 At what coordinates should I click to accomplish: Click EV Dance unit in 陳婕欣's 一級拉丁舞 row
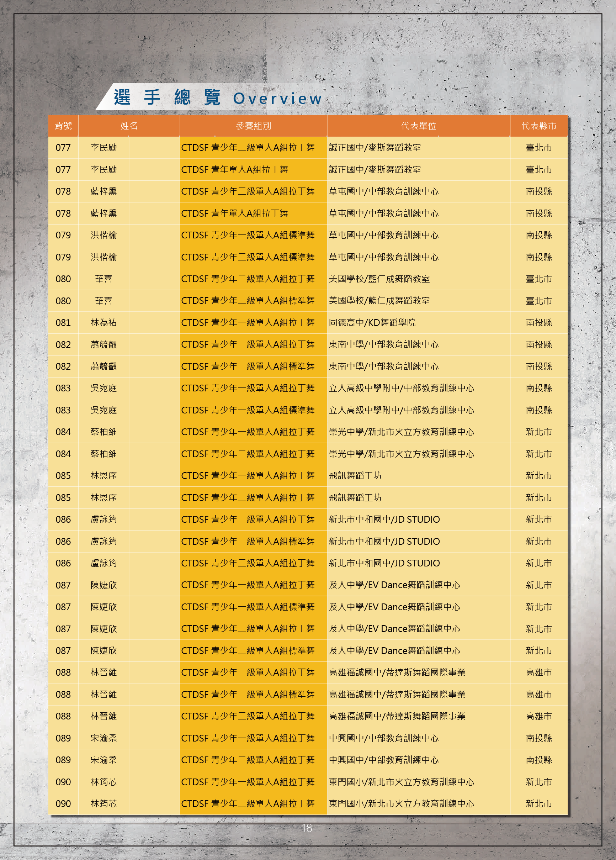pos(394,585)
